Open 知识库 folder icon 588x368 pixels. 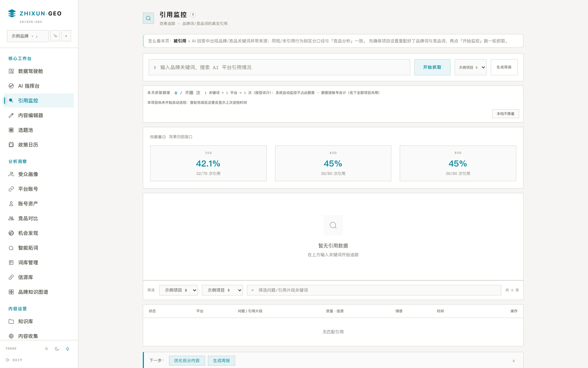pos(11,321)
